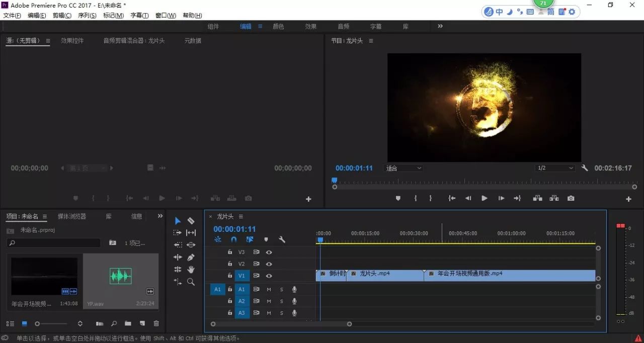Export frame with the camera icon in program monitor
Viewport: 644px width, 343px height.
[x=571, y=198]
